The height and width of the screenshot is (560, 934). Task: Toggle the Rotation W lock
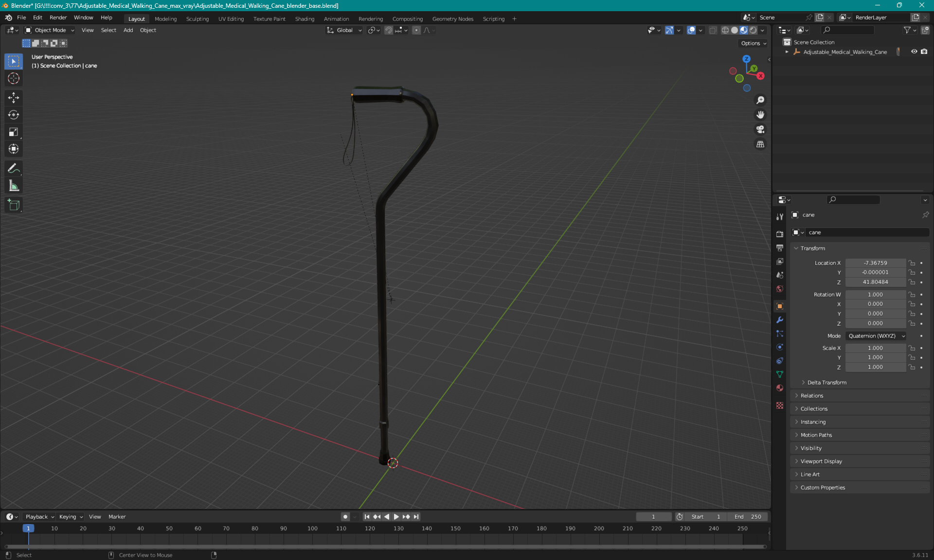[912, 295]
